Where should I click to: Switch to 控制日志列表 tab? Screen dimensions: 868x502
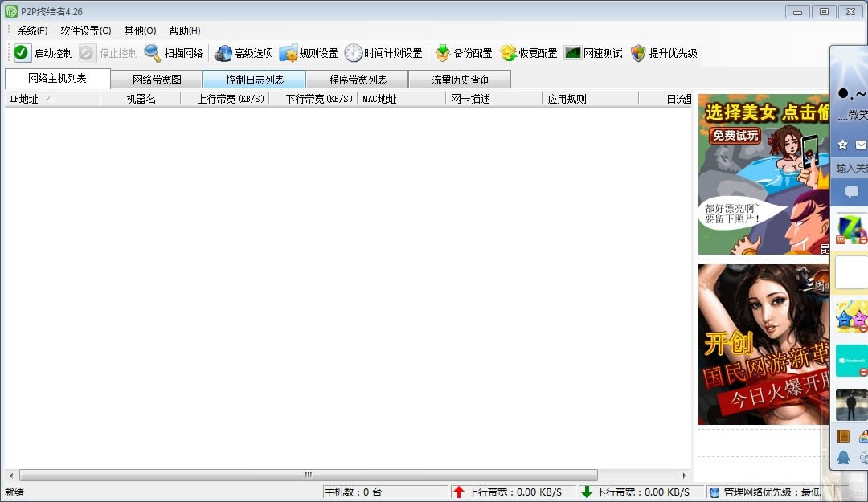[x=255, y=80]
